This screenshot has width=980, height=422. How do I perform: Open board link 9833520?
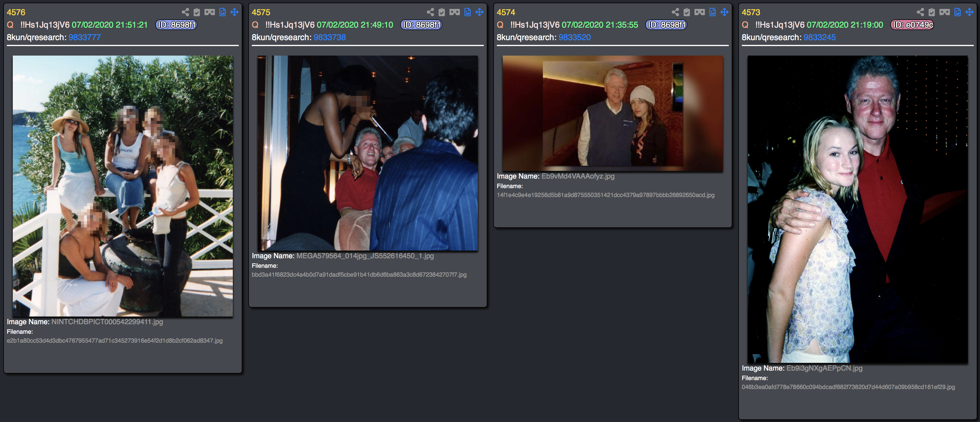(574, 37)
